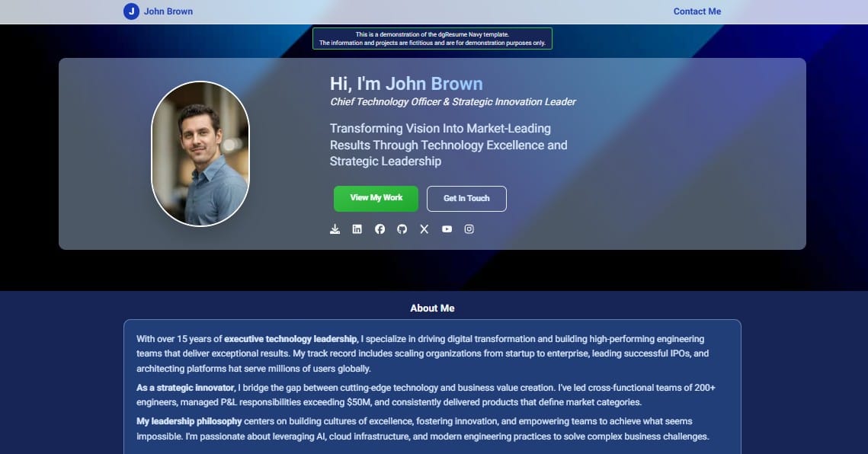Screen dimensions: 868x454
Task: Click the Get In Touch button
Action: tap(466, 198)
